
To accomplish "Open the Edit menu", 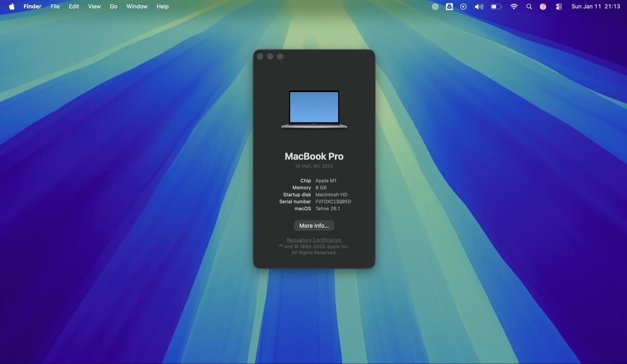I will tap(73, 6).
